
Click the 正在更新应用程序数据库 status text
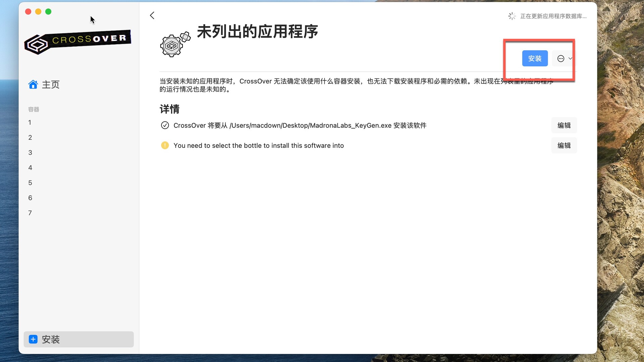click(553, 16)
